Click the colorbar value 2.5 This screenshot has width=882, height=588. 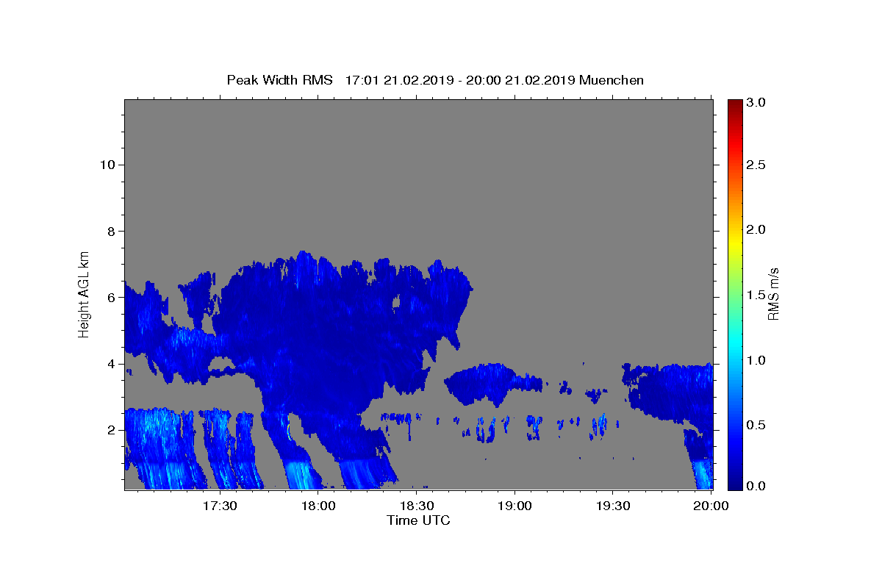click(756, 165)
